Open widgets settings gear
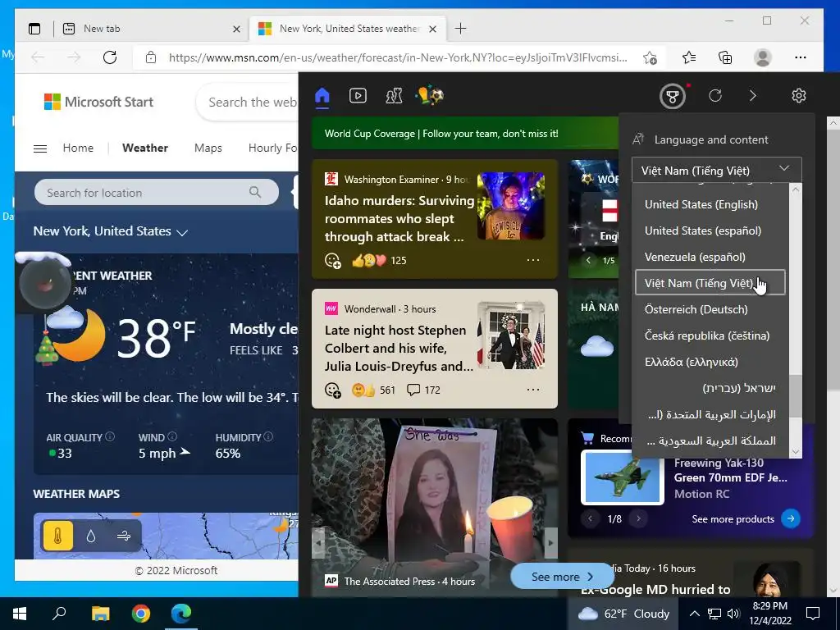 799,96
